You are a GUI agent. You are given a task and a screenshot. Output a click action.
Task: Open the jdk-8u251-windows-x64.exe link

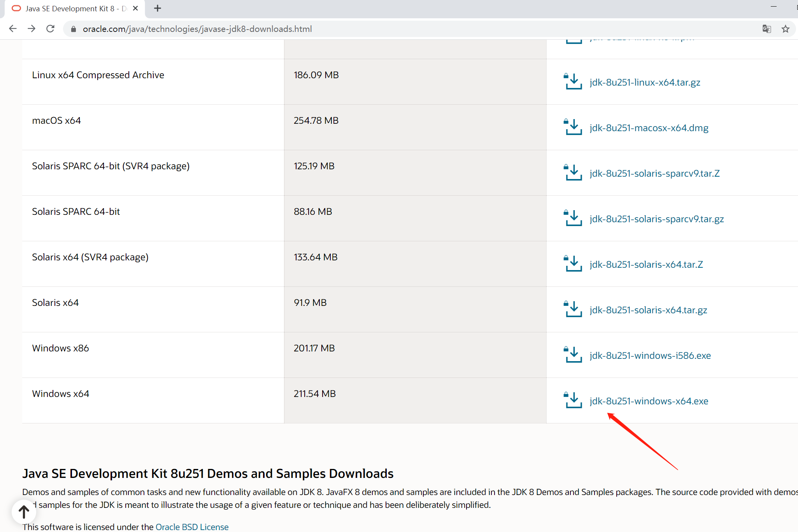tap(649, 401)
